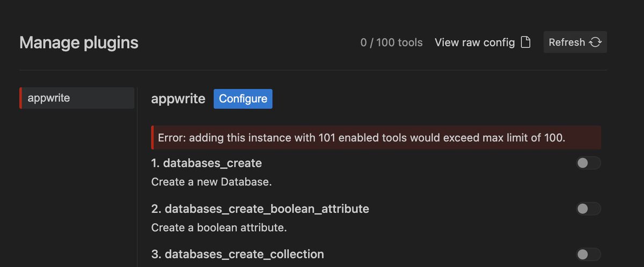This screenshot has height=267, width=644.
Task: Open the blue Configure button
Action: [x=243, y=99]
